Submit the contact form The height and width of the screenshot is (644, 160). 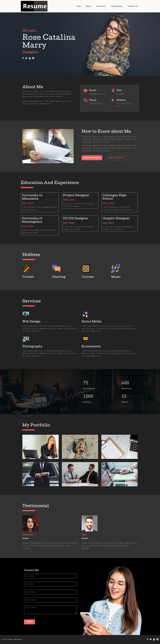[x=29, y=622]
